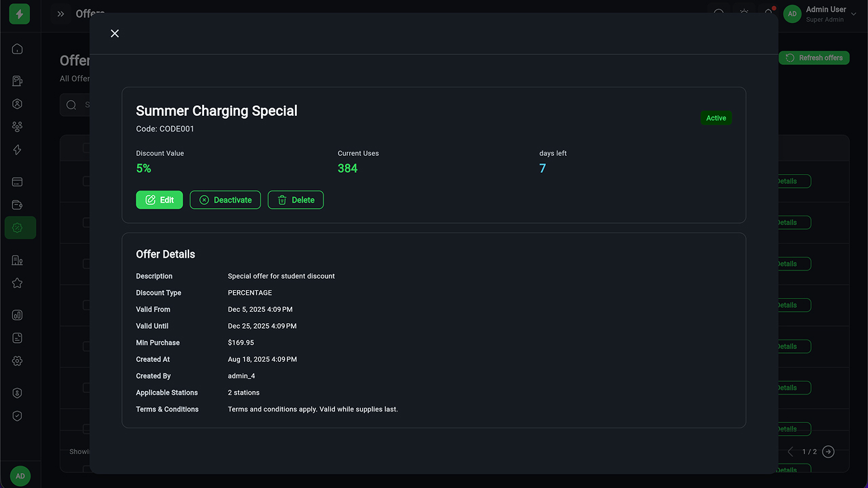The image size is (868, 488).
Task: Click the AD avatar at sidebar bottom
Action: tap(20, 476)
